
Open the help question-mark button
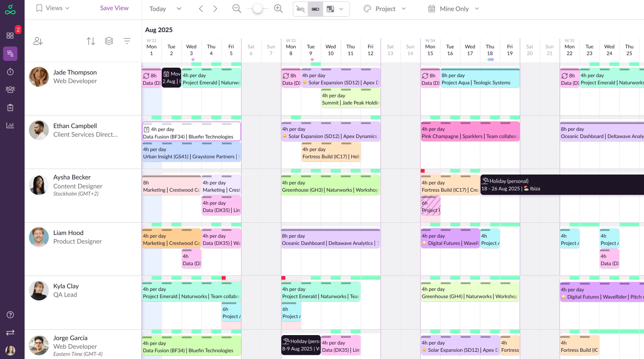coord(10,315)
